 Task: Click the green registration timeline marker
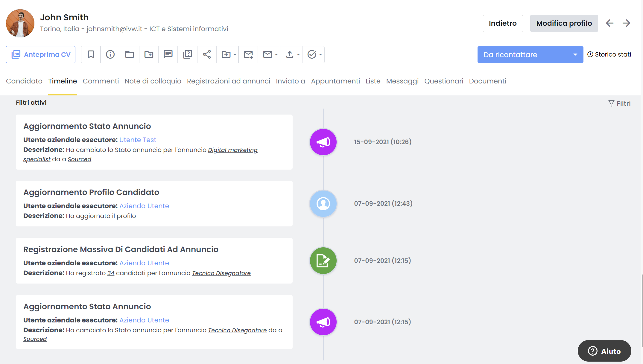(x=323, y=261)
